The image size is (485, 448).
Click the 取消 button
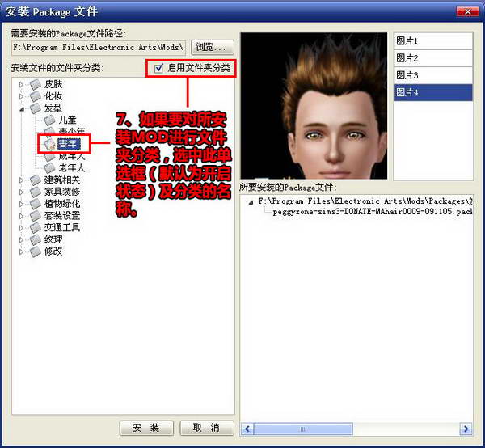point(206,428)
